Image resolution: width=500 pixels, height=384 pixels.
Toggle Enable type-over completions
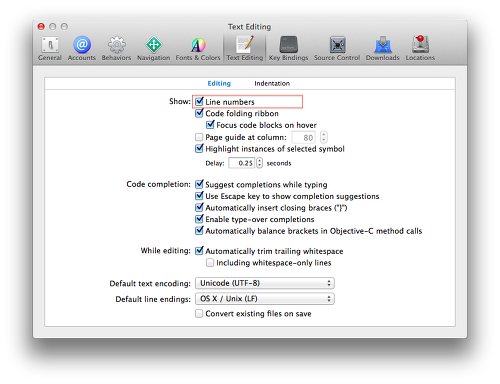coord(199,219)
